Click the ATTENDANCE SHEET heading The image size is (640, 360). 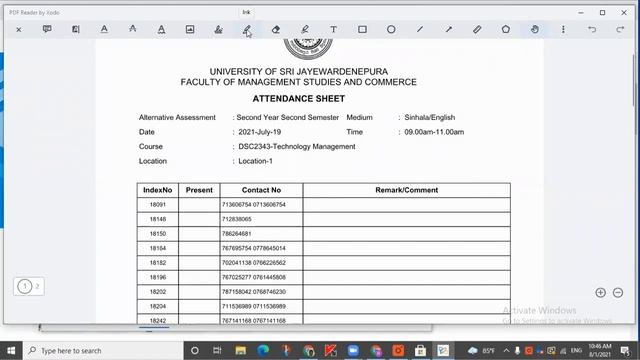(299, 99)
